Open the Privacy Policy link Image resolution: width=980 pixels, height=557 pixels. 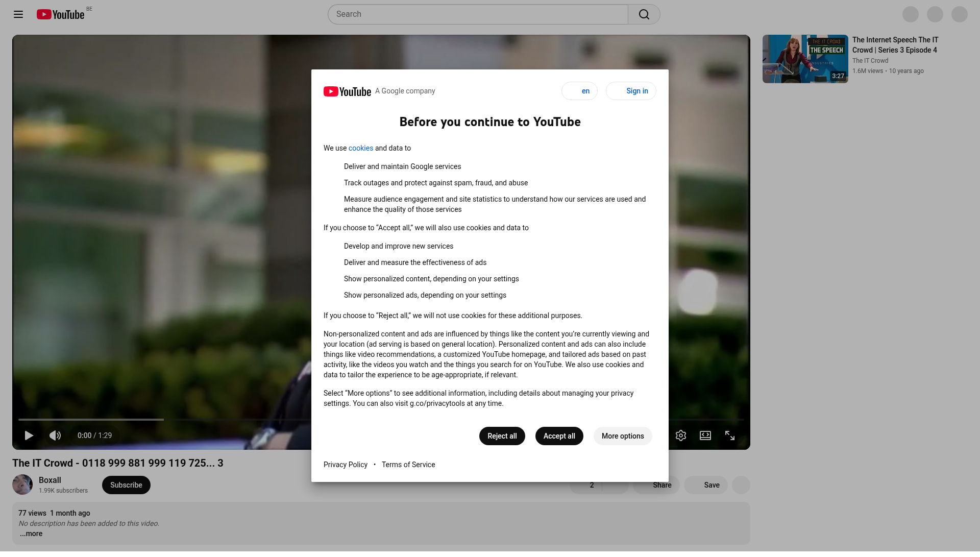(x=345, y=465)
